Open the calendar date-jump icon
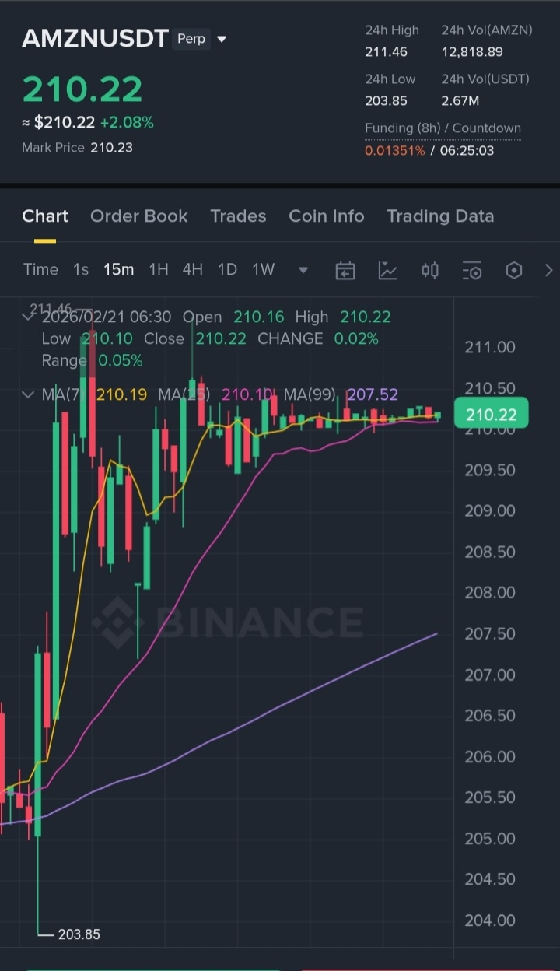The height and width of the screenshot is (971, 560). [345, 270]
